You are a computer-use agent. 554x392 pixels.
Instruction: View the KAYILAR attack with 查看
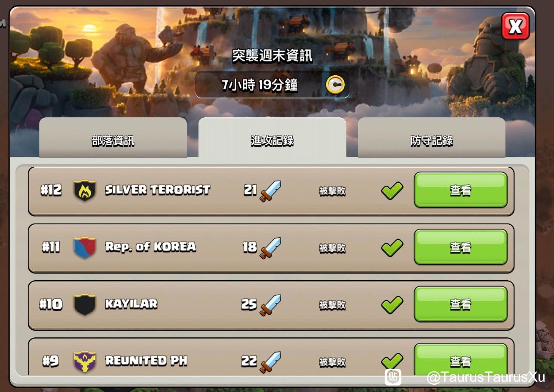click(461, 304)
